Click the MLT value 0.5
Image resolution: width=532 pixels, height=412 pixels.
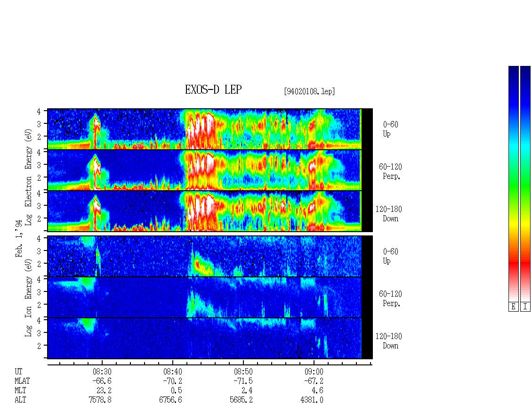point(177,391)
